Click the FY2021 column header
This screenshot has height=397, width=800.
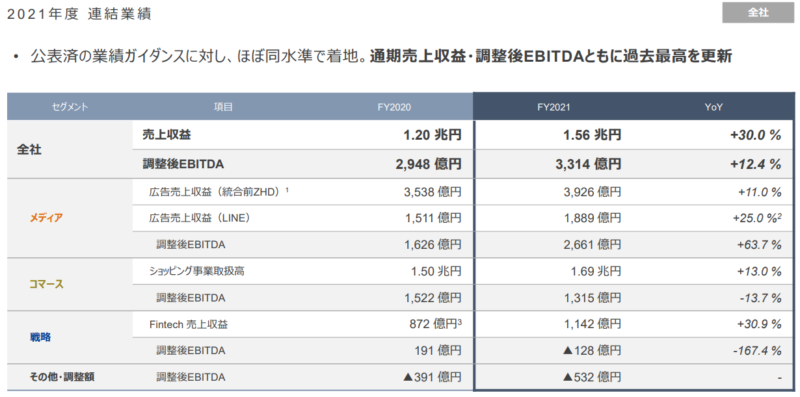click(554, 107)
